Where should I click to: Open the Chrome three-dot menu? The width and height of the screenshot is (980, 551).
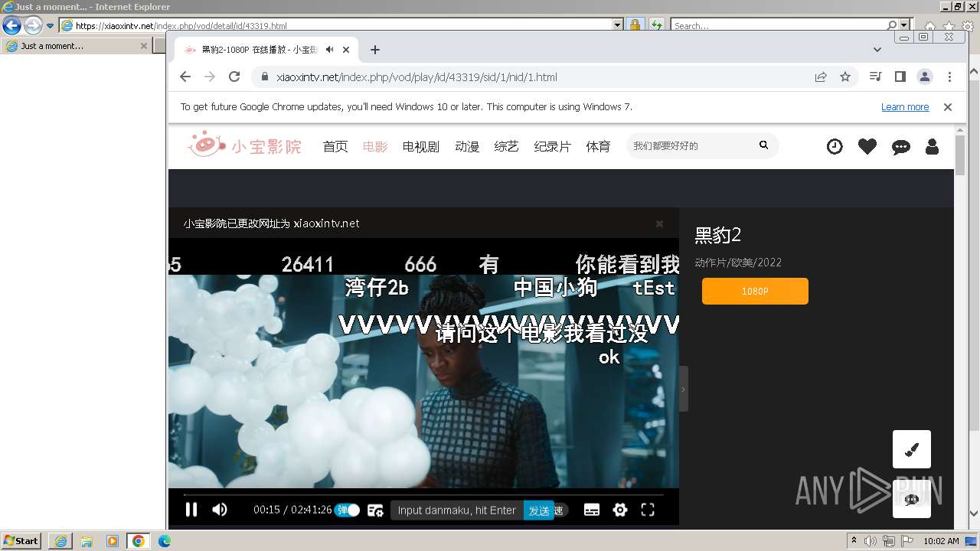tap(949, 77)
